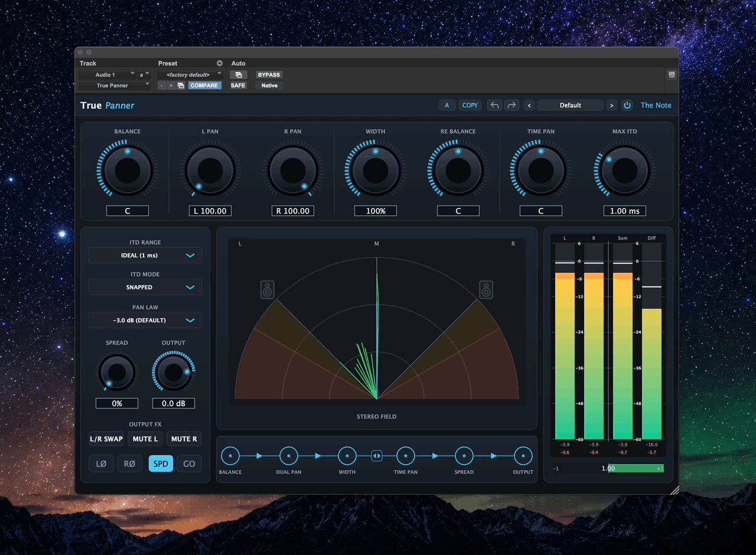Image resolution: width=756 pixels, height=555 pixels.
Task: Click the undo arrow icon
Action: [x=495, y=105]
